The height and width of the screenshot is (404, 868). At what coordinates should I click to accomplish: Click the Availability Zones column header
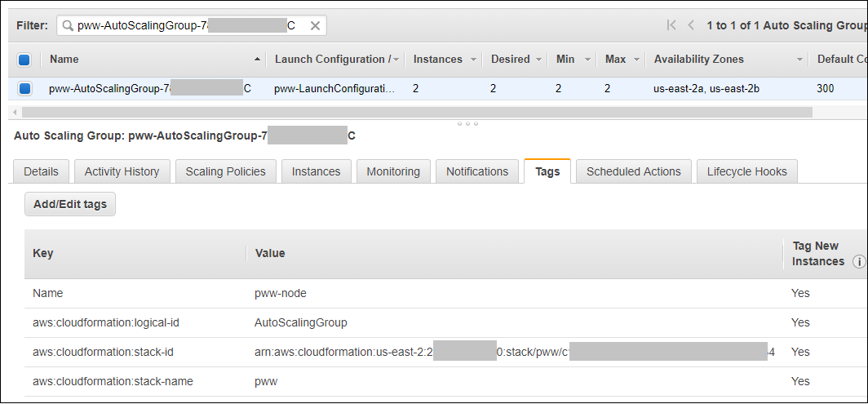[699, 60]
